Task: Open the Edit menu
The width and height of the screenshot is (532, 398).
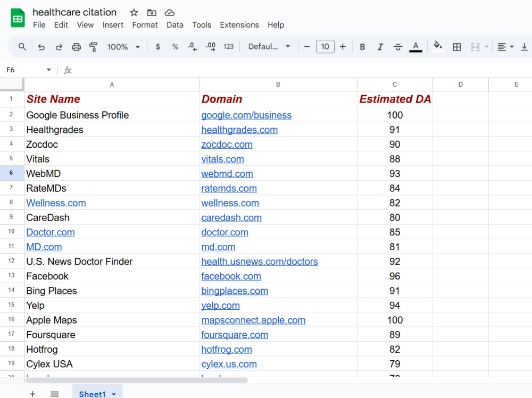Action: coord(61,25)
